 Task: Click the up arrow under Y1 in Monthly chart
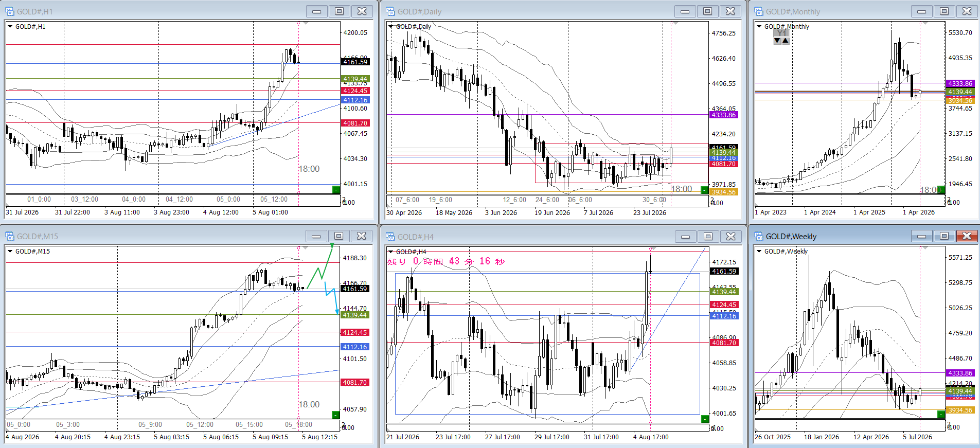(x=786, y=41)
